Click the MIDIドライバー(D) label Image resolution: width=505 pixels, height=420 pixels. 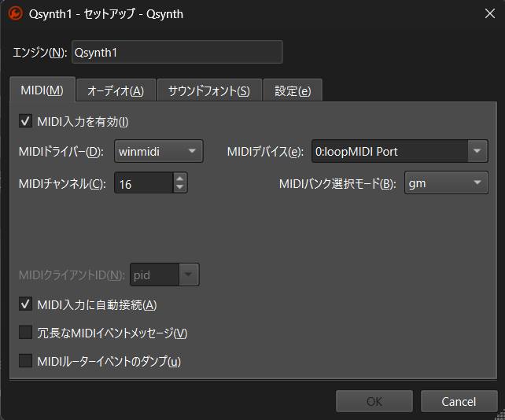(61, 152)
